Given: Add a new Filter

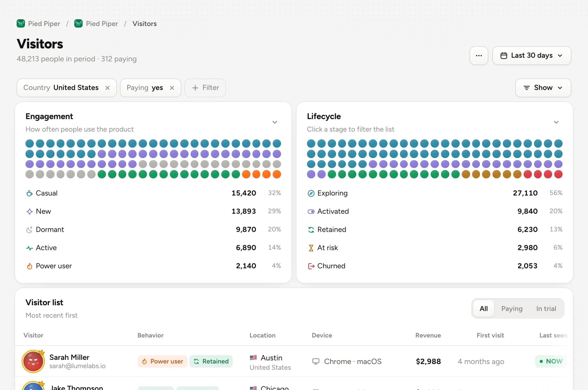Looking at the screenshot, I should pos(205,88).
